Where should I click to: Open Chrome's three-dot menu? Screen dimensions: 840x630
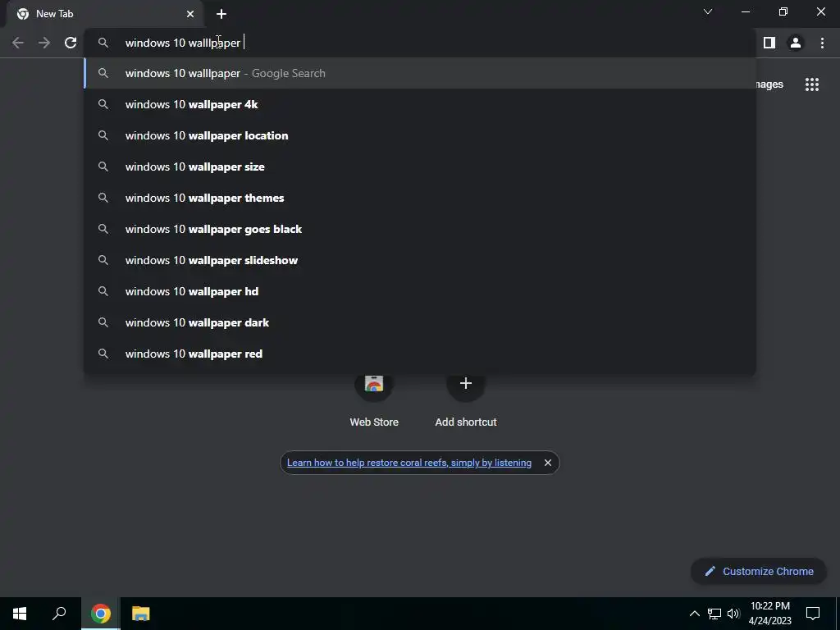pyautogui.click(x=822, y=43)
